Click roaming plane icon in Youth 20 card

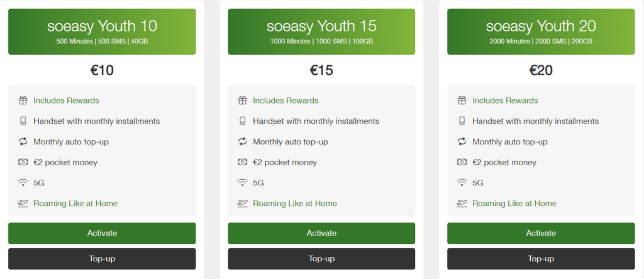tap(462, 204)
